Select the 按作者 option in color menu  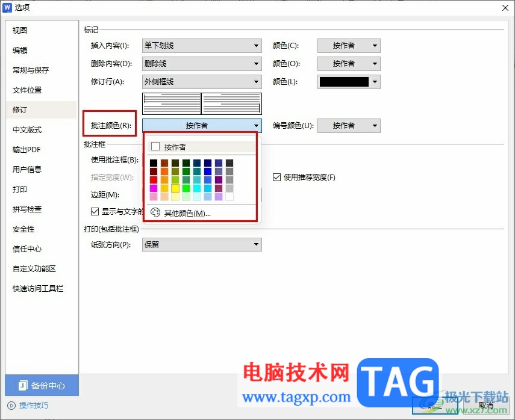coord(201,147)
